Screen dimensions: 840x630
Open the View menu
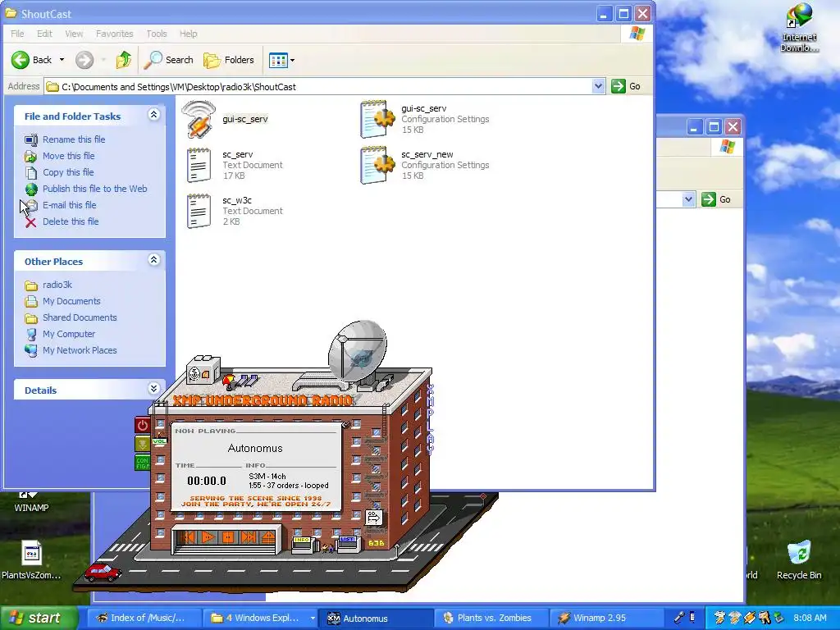(74, 34)
